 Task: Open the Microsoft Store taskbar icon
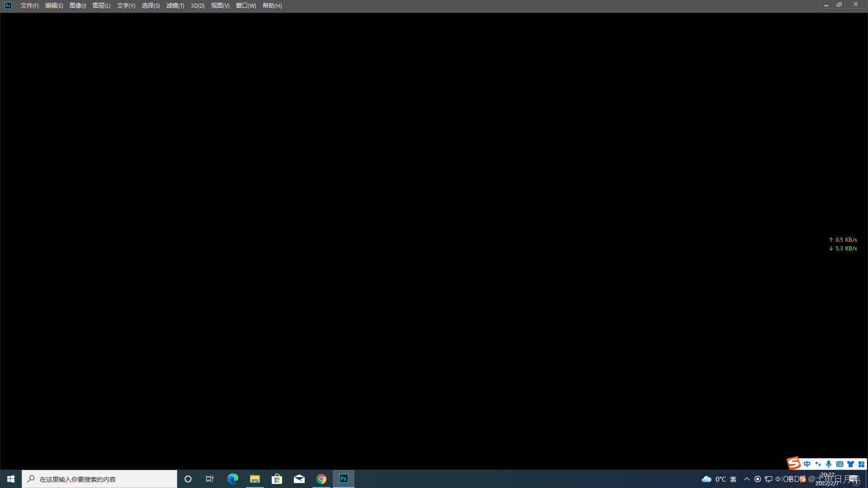tap(277, 479)
